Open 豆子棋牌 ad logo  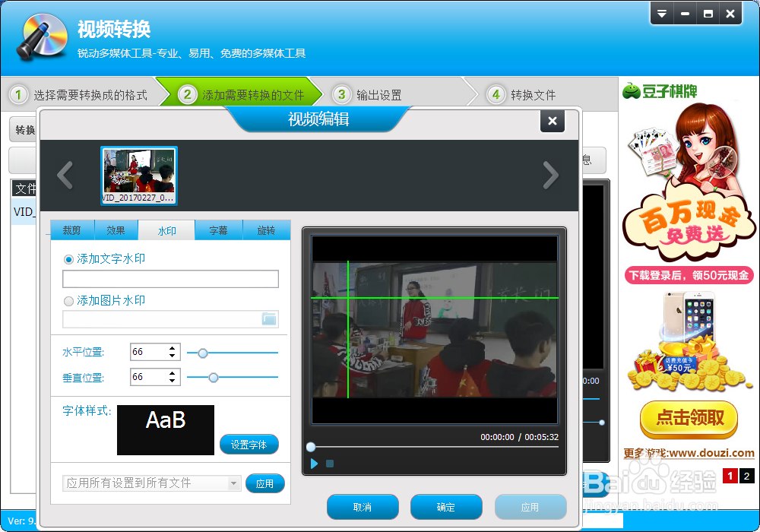point(660,90)
